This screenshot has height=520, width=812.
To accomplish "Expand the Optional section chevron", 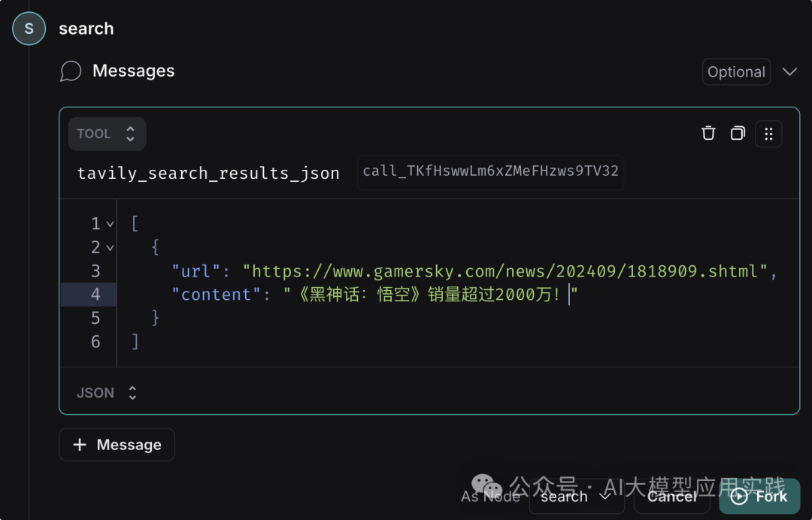I will tap(789, 71).
